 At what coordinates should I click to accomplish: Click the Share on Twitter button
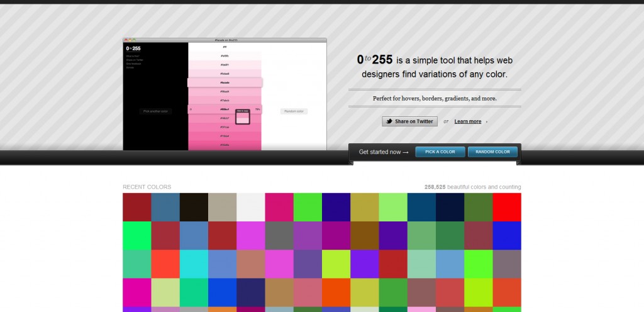click(x=409, y=121)
